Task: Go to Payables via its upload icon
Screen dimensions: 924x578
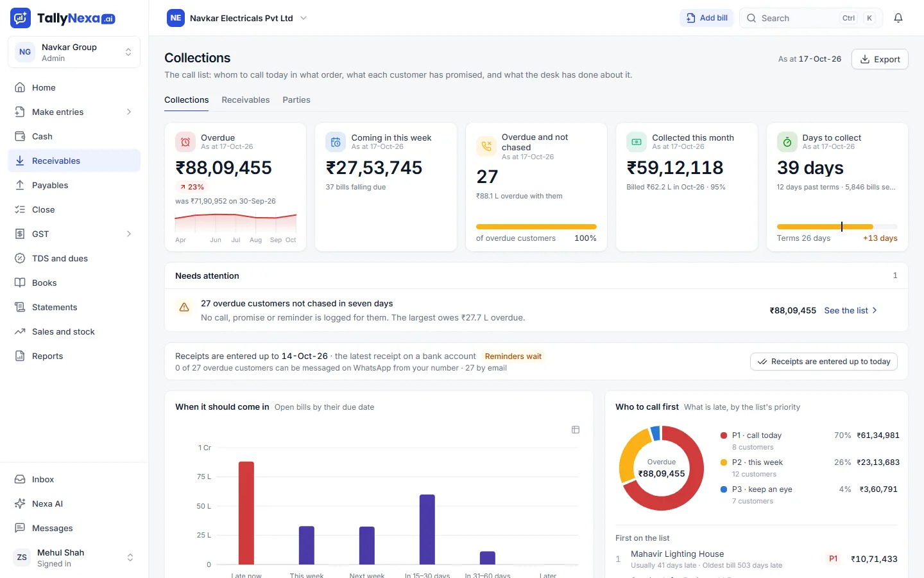Action: pyautogui.click(x=20, y=185)
